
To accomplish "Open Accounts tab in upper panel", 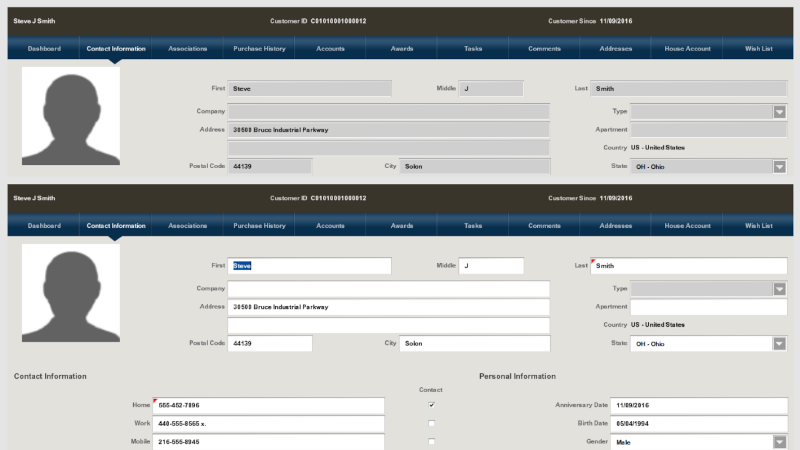I will tap(330, 48).
